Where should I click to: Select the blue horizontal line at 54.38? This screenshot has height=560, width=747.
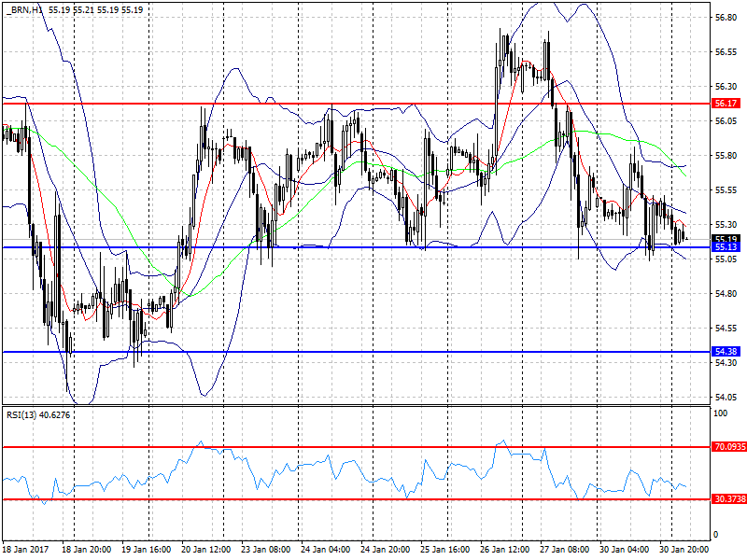click(x=357, y=352)
